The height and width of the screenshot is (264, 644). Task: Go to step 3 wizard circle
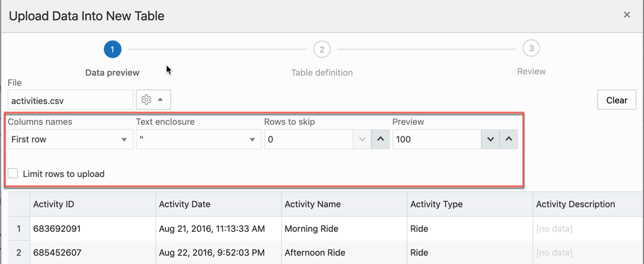point(531,48)
